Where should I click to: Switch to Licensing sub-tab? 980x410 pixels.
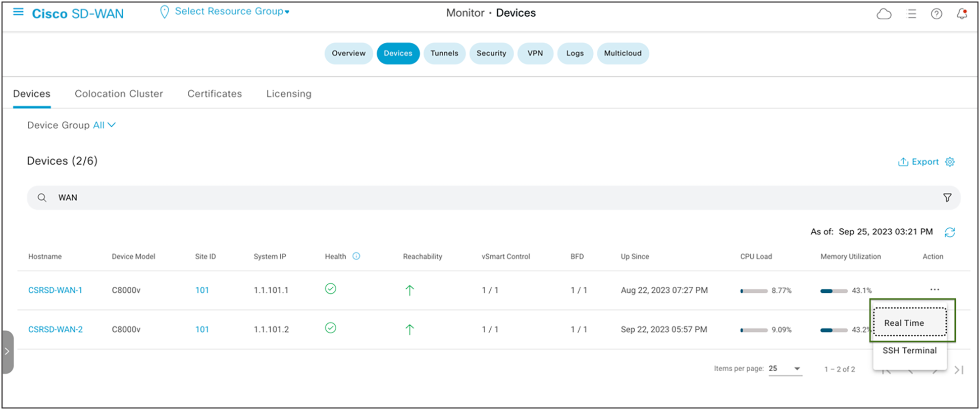pyautogui.click(x=289, y=94)
